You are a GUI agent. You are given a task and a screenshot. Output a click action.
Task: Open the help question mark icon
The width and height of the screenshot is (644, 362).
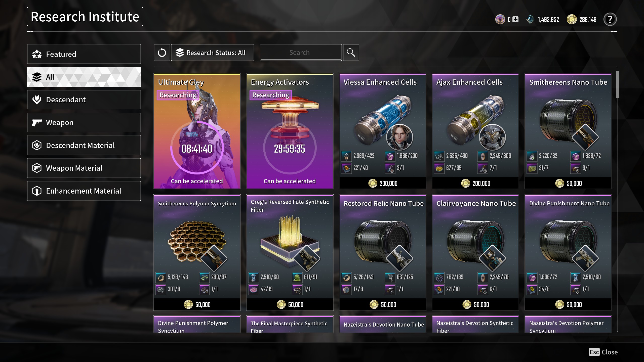coord(610,19)
